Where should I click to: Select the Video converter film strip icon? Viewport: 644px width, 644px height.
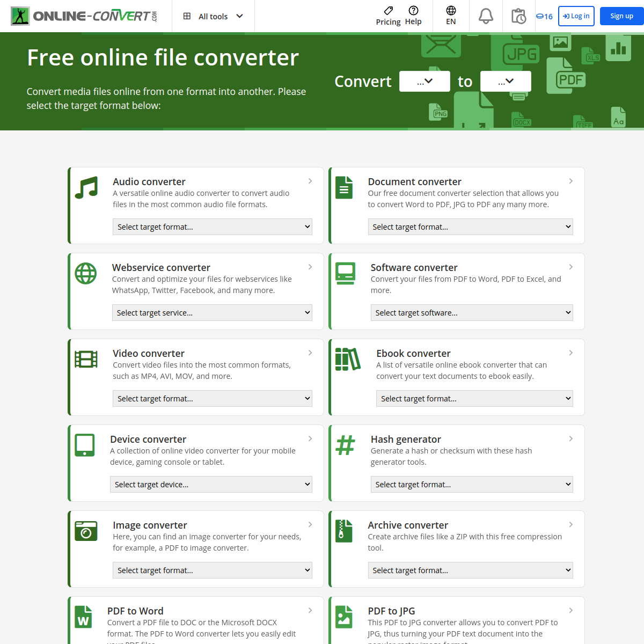(86, 359)
